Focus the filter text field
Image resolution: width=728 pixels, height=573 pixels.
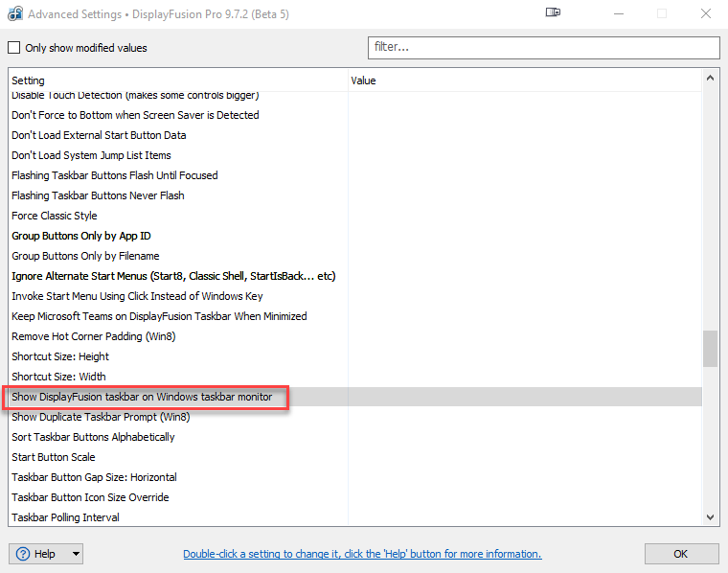543,47
